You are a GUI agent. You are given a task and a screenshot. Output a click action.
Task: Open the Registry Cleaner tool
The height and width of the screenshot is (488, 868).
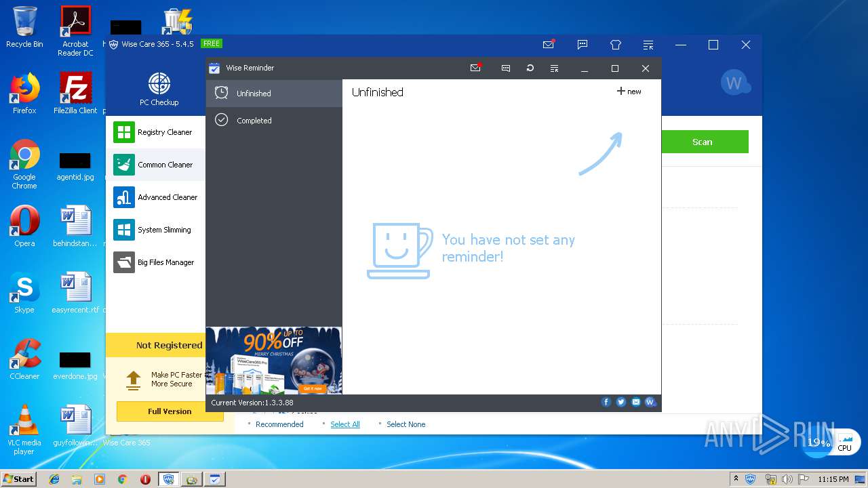point(155,132)
